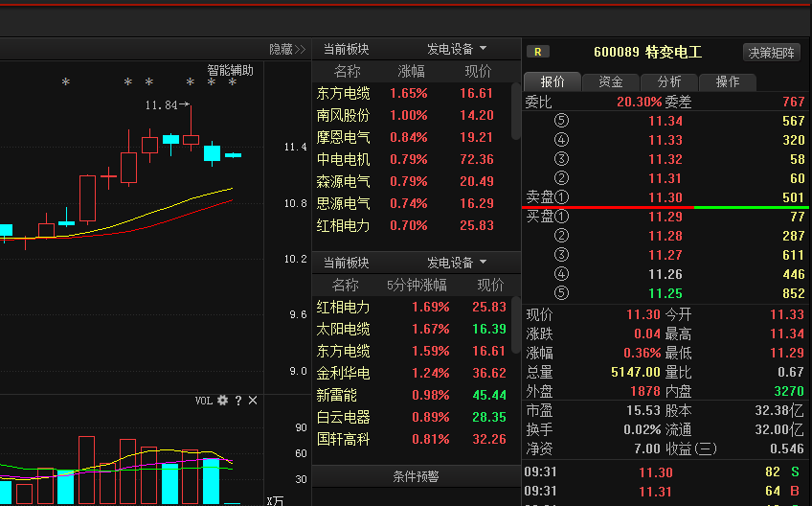Select 森源电气 stock row
Image resolution: width=812 pixels, height=506 pixels.
(411, 181)
